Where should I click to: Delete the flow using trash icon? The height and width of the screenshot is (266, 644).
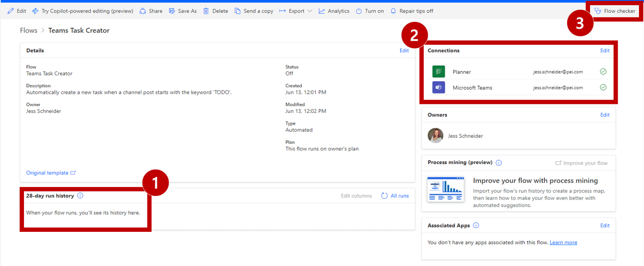[x=206, y=11]
